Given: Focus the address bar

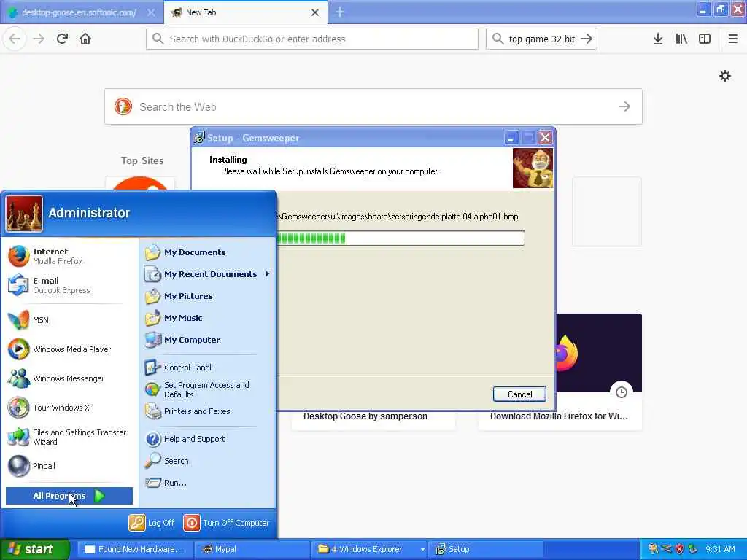Looking at the screenshot, I should tap(312, 39).
